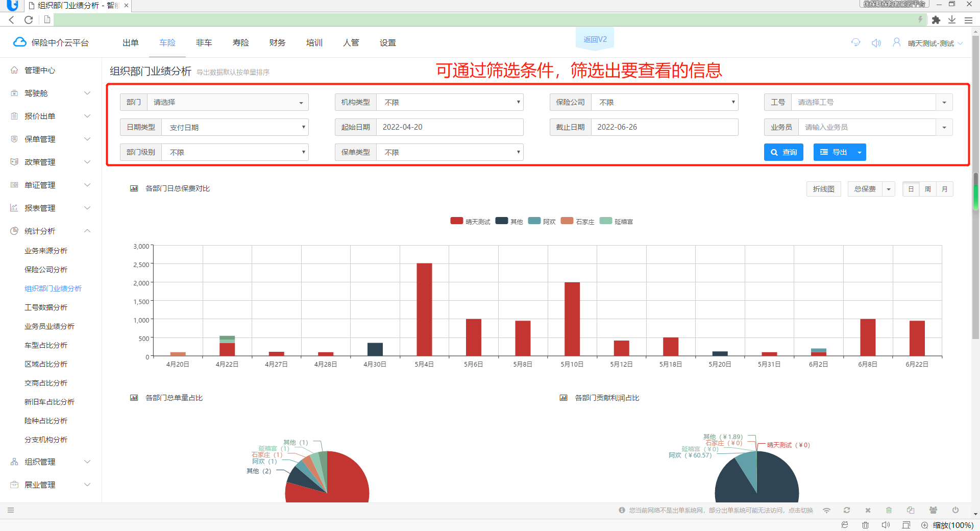Screen dimensions: 980x531
Task: Open the browser hamburger menu icon
Action: tap(968, 20)
